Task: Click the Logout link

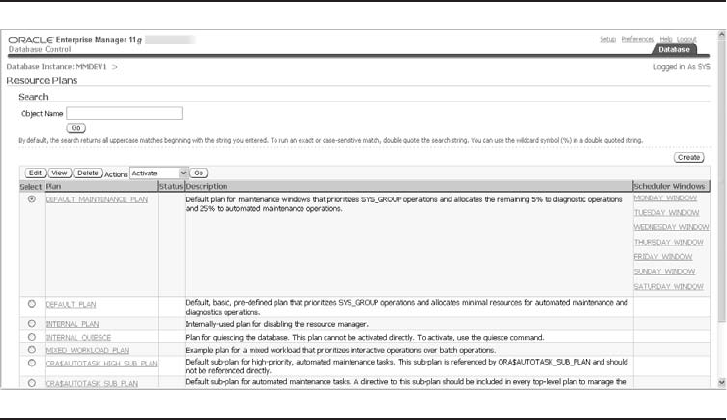Action: [x=687, y=39]
